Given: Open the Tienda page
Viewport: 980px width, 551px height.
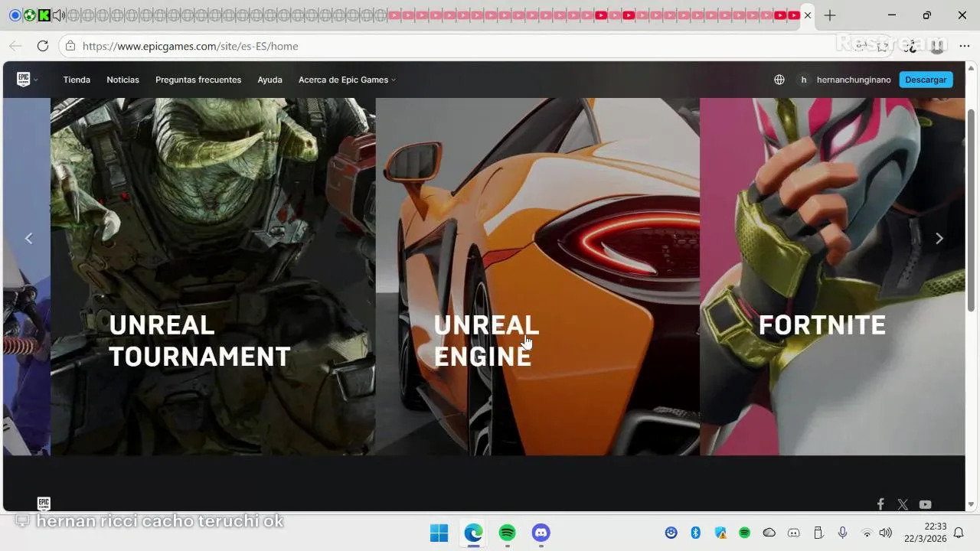Looking at the screenshot, I should [x=77, y=80].
